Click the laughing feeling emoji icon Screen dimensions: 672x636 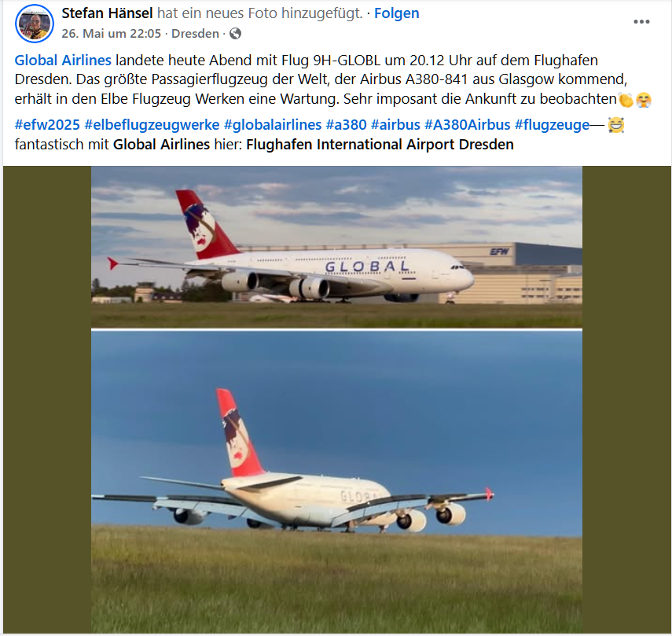[616, 125]
